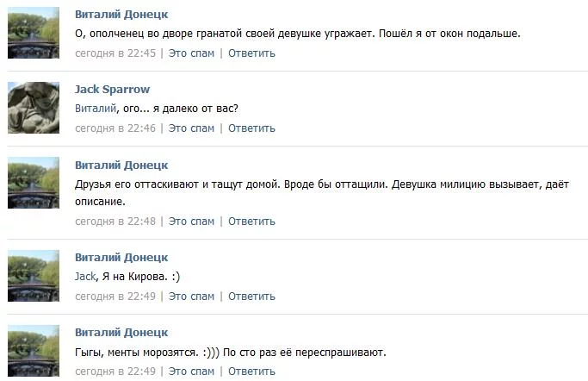Open Jack Sparrow's avatar picture
Screen dimensions: 588x381
pos(34,108)
